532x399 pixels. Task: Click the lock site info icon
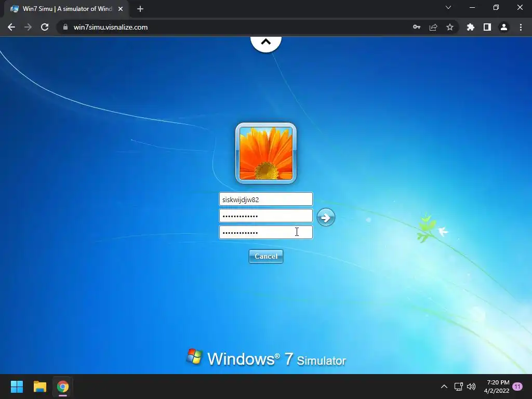65,27
